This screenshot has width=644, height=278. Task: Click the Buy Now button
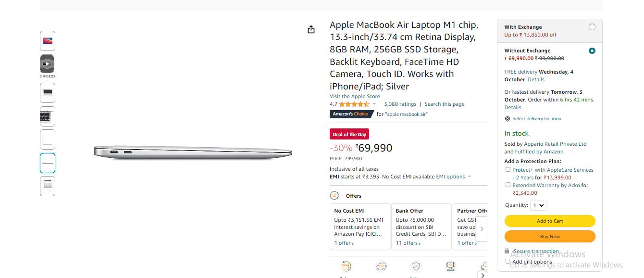pos(550,236)
